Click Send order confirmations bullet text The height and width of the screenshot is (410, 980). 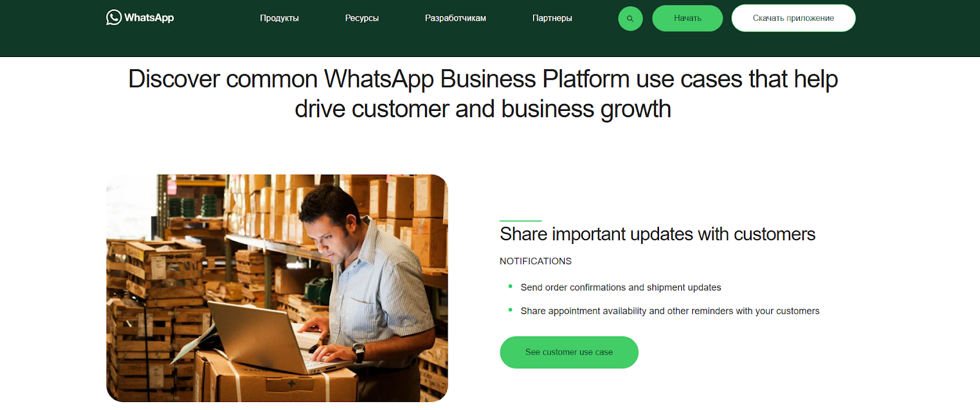point(620,287)
